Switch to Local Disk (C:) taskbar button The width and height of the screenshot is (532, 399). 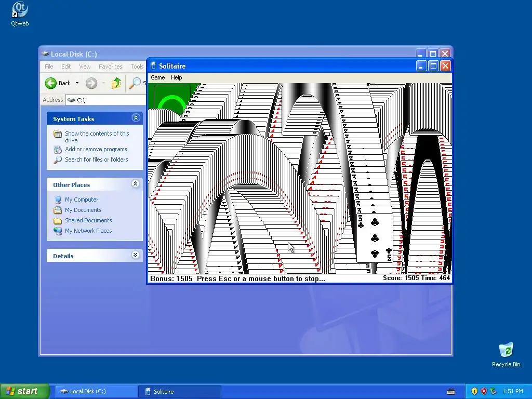click(x=96, y=391)
